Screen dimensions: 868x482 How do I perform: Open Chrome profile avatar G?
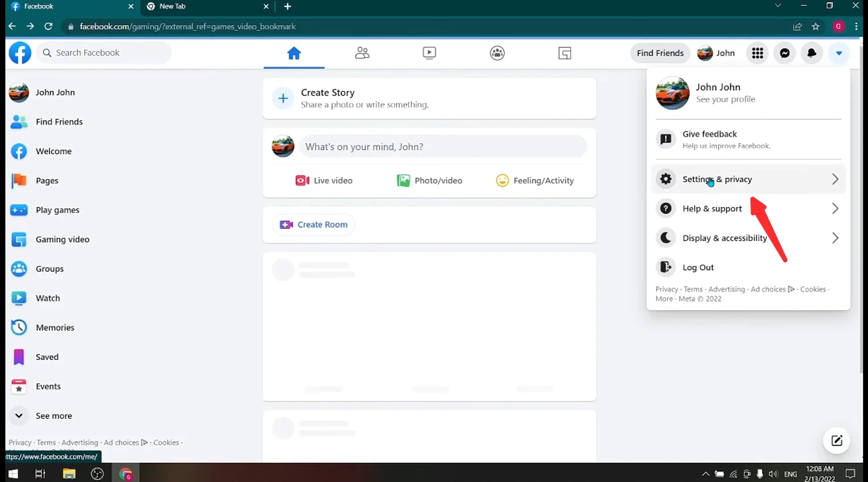(x=838, y=27)
